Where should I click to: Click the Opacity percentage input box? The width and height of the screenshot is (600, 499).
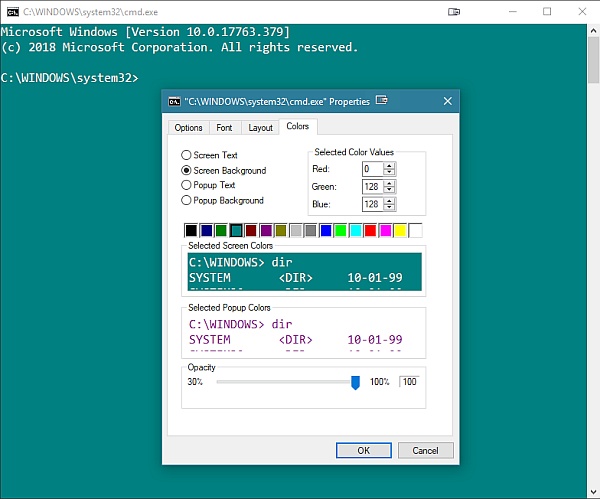coord(409,382)
